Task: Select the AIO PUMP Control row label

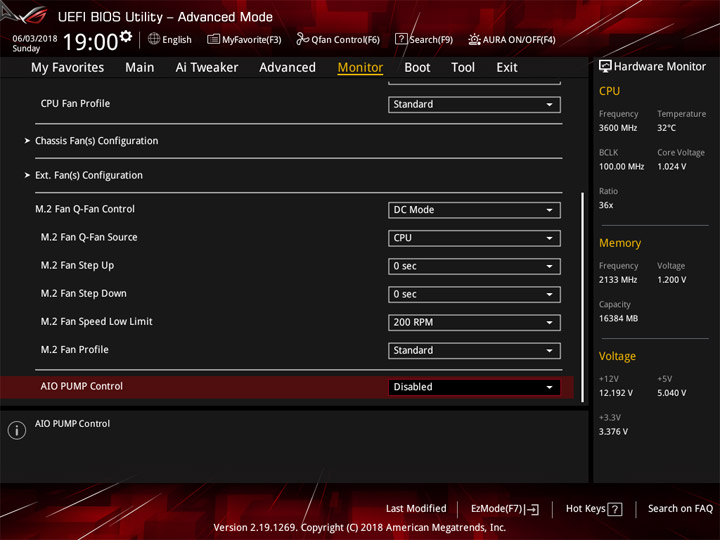Action: click(82, 386)
